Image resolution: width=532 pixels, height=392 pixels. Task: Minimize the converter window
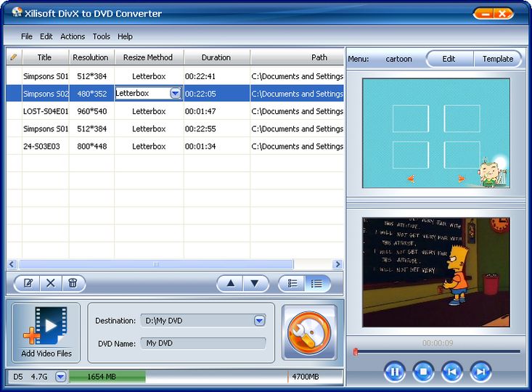[486, 14]
